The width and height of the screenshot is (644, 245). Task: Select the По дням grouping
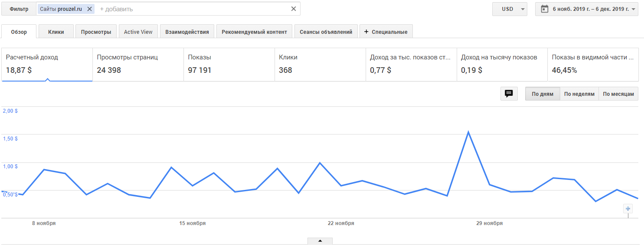[543, 94]
